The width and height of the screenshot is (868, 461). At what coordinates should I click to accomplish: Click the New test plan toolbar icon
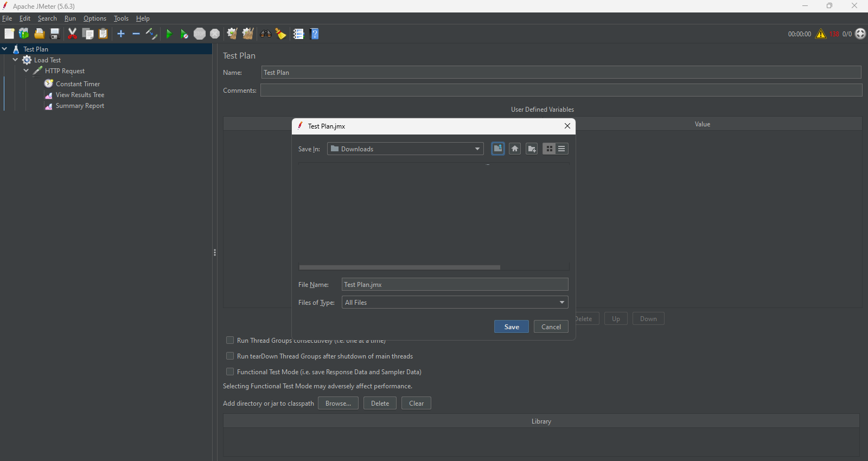click(9, 34)
